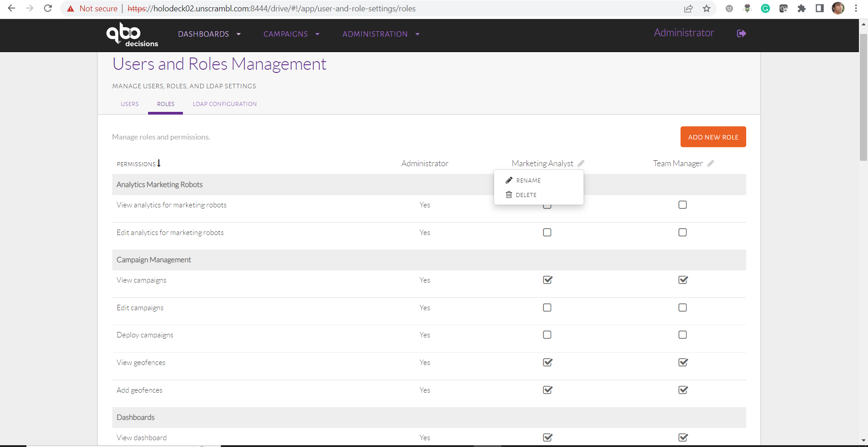Choose Rename from the role menu
The height and width of the screenshot is (447, 868).
[538, 180]
